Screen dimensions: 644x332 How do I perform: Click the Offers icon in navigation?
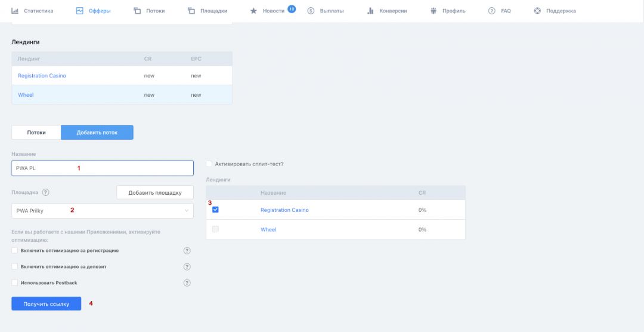pos(79,11)
